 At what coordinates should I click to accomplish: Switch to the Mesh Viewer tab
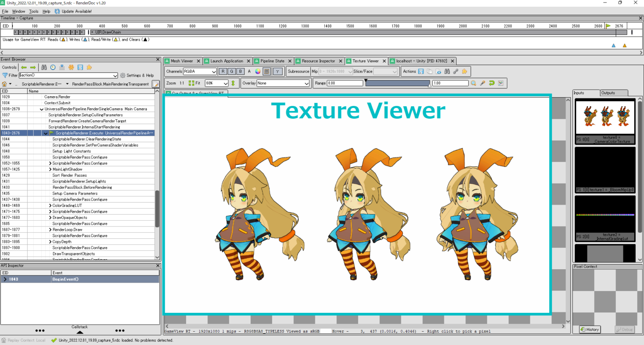pos(182,61)
